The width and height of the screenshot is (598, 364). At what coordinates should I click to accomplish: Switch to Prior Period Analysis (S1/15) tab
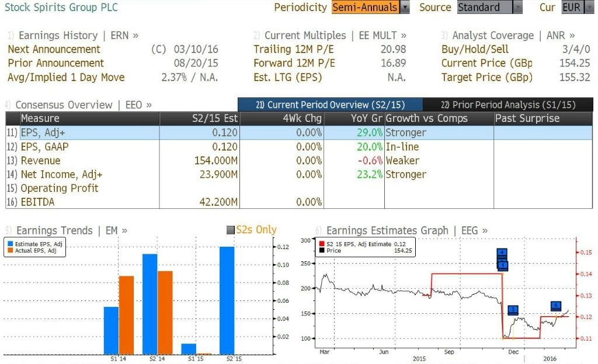(508, 104)
